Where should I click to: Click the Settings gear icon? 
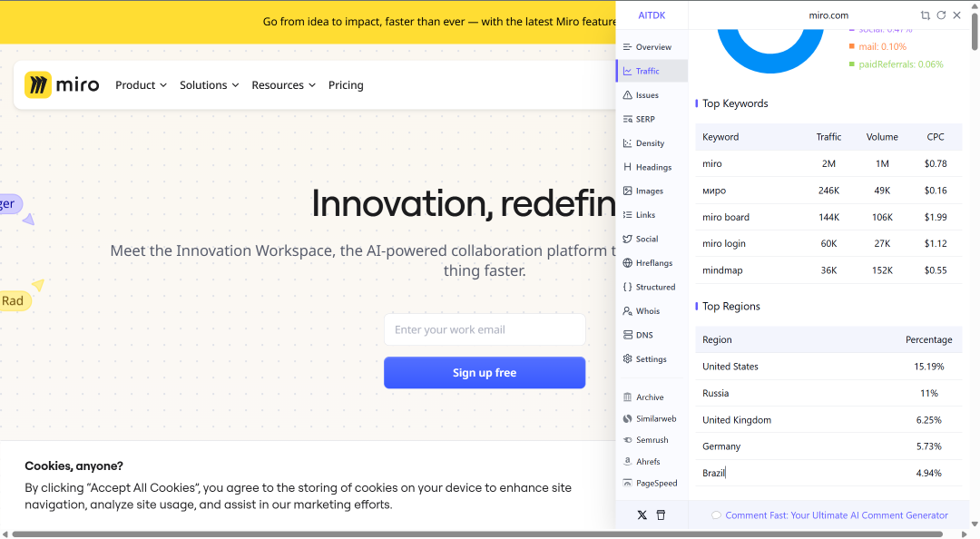pyautogui.click(x=628, y=359)
